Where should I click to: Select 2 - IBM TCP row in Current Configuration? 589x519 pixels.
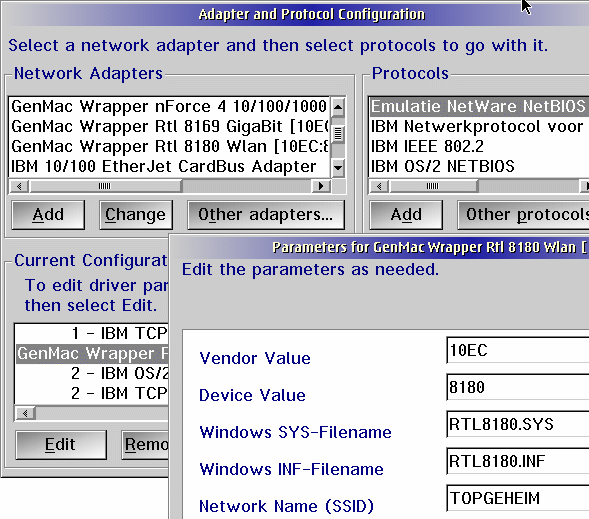tap(92, 393)
